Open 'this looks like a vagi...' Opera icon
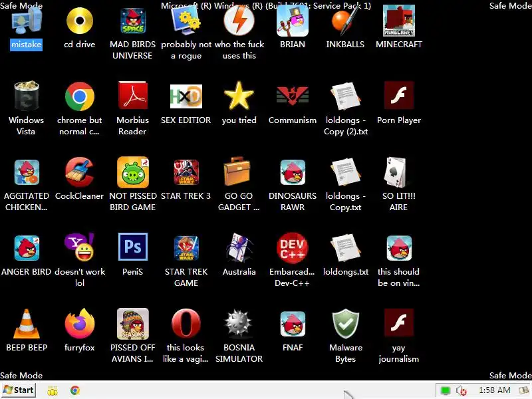This screenshot has width=532, height=399. pos(186,324)
